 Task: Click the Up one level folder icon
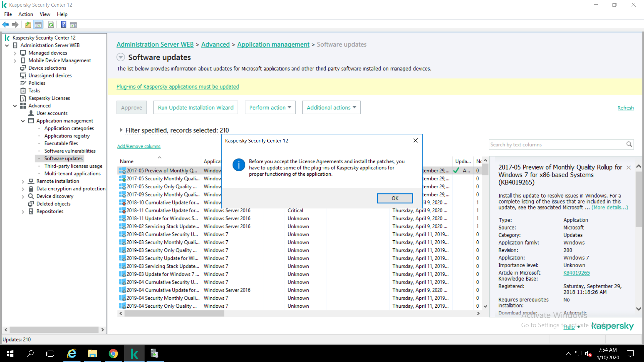click(28, 24)
